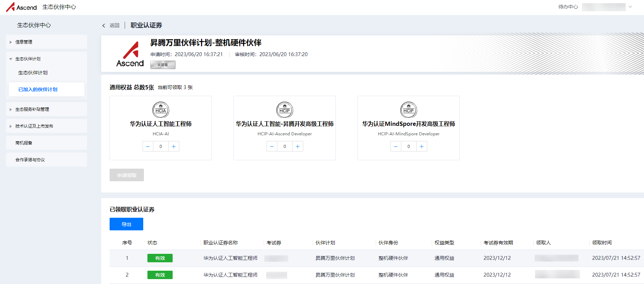Click the 领取时间 column header
The height and width of the screenshot is (284, 644).
pos(602,243)
